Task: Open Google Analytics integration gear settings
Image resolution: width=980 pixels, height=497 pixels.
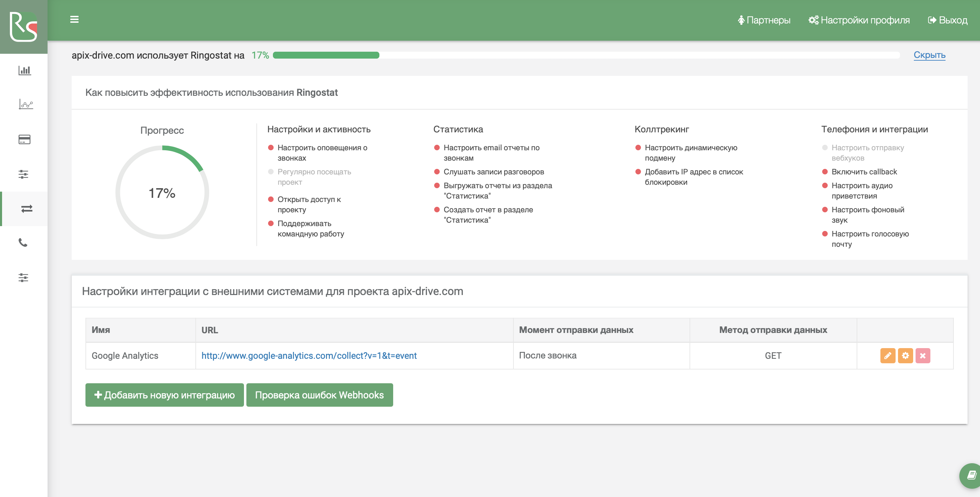Action: pyautogui.click(x=905, y=355)
